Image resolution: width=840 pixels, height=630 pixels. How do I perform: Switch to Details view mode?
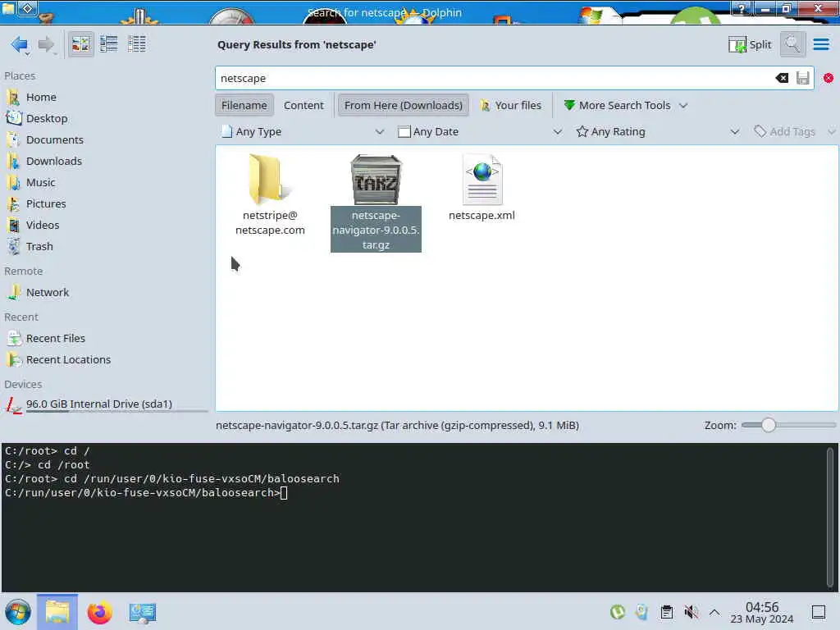pos(137,44)
